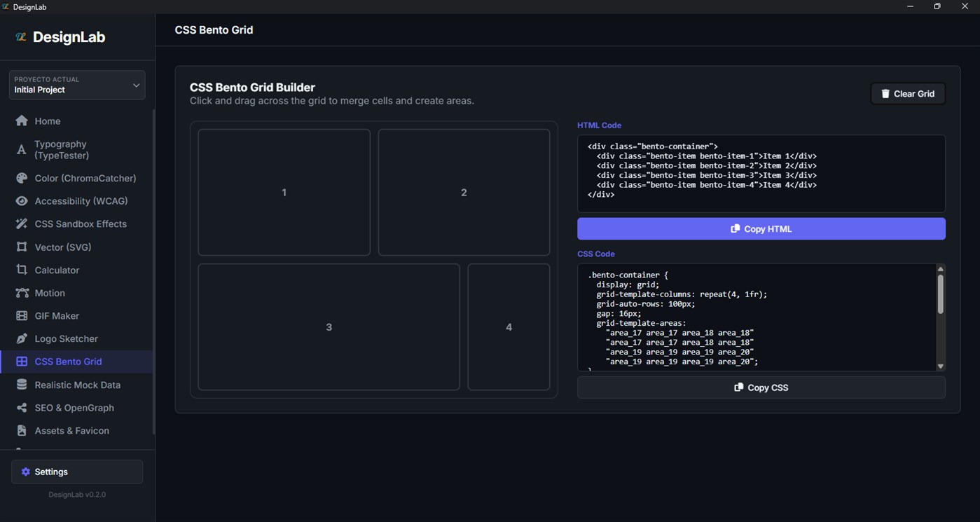980x522 pixels.
Task: Click the SEO share nodes icon
Action: [x=22, y=408]
